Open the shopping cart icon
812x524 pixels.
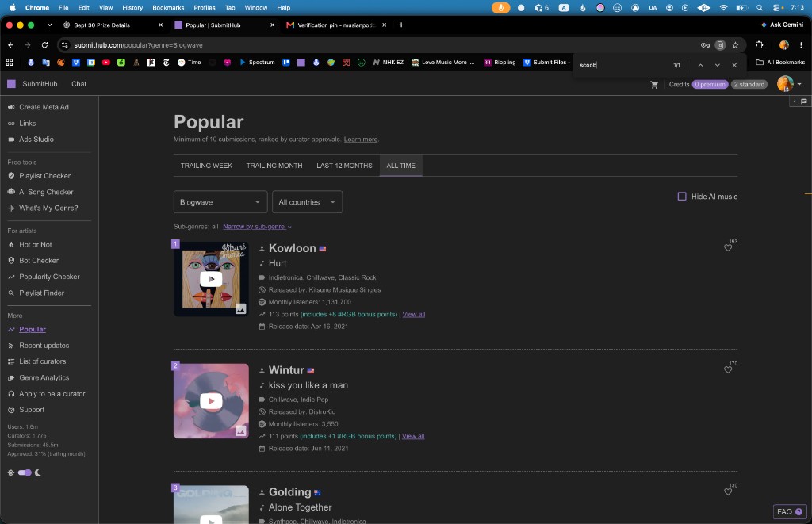[654, 84]
